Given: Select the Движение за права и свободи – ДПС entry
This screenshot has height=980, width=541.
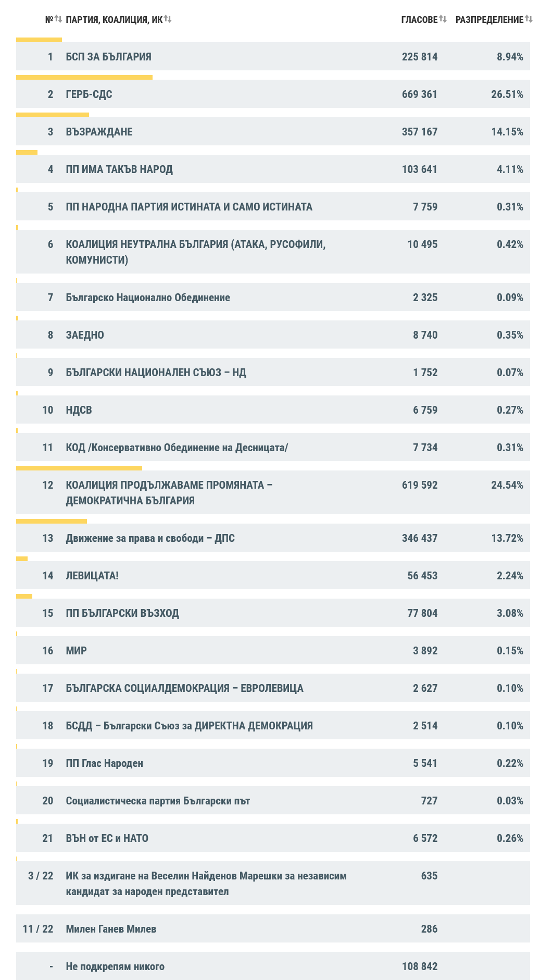Looking at the screenshot, I should click(x=150, y=538).
